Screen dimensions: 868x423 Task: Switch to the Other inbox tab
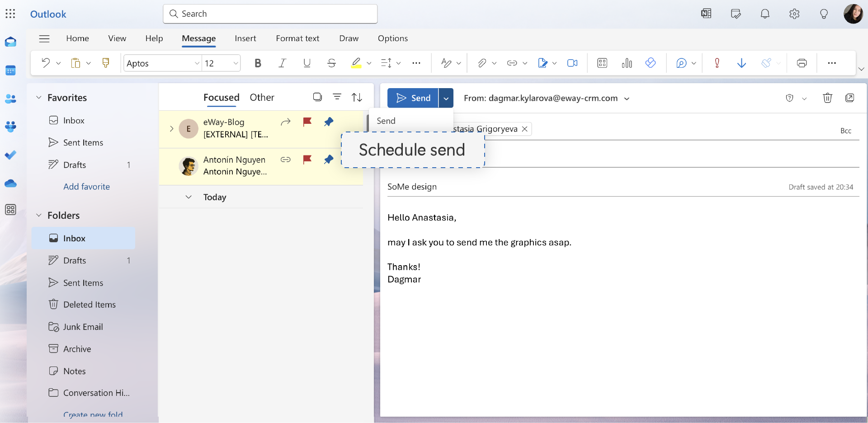tap(262, 98)
